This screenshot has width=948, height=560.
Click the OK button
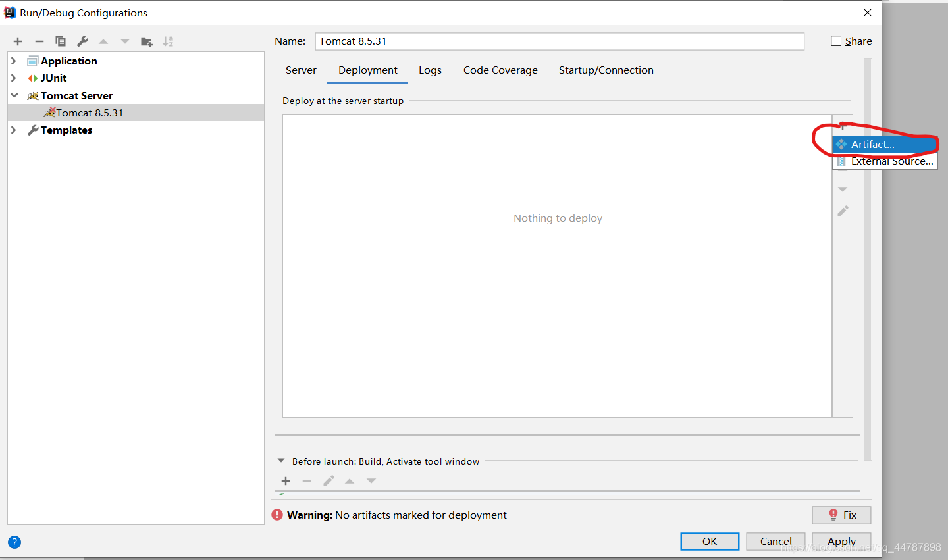point(710,541)
